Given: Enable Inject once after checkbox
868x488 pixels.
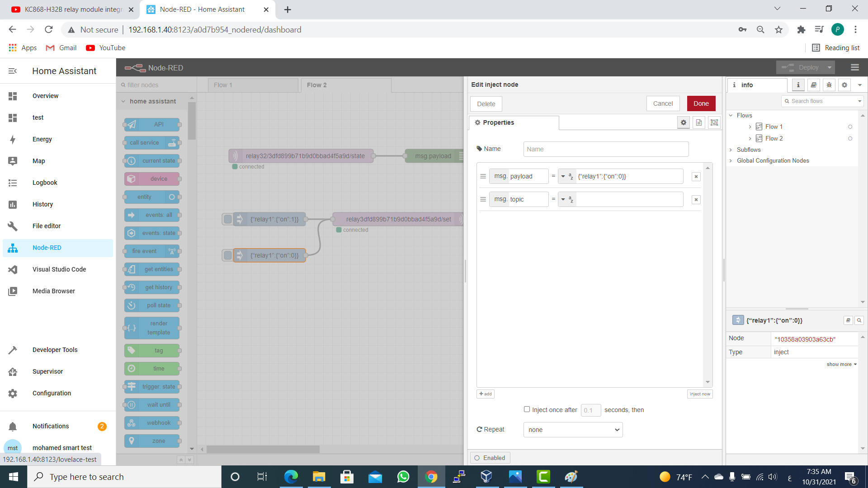Looking at the screenshot, I should pos(527,409).
